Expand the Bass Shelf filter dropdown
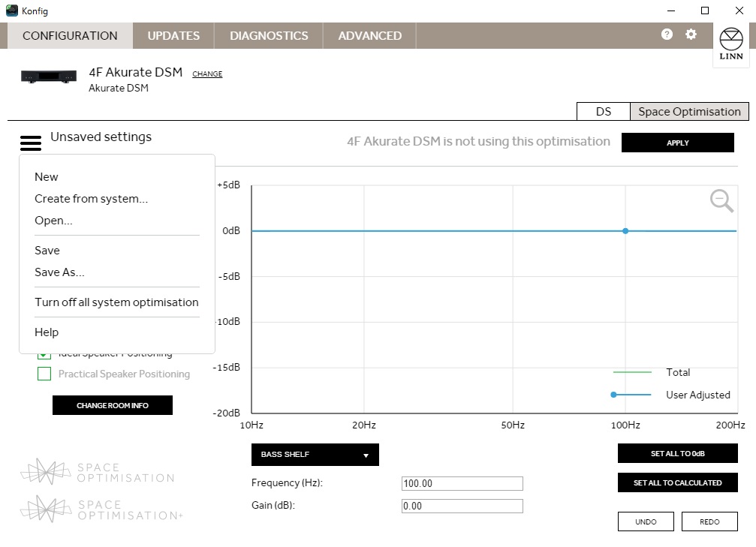Screen dimensions: 756x547 click(x=315, y=455)
